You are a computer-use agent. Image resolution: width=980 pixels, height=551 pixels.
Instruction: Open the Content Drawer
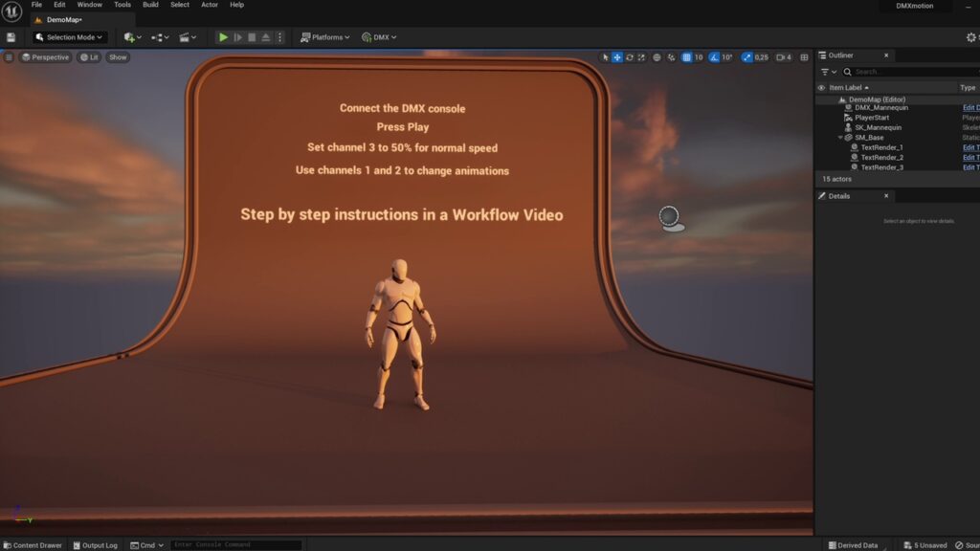coord(33,545)
